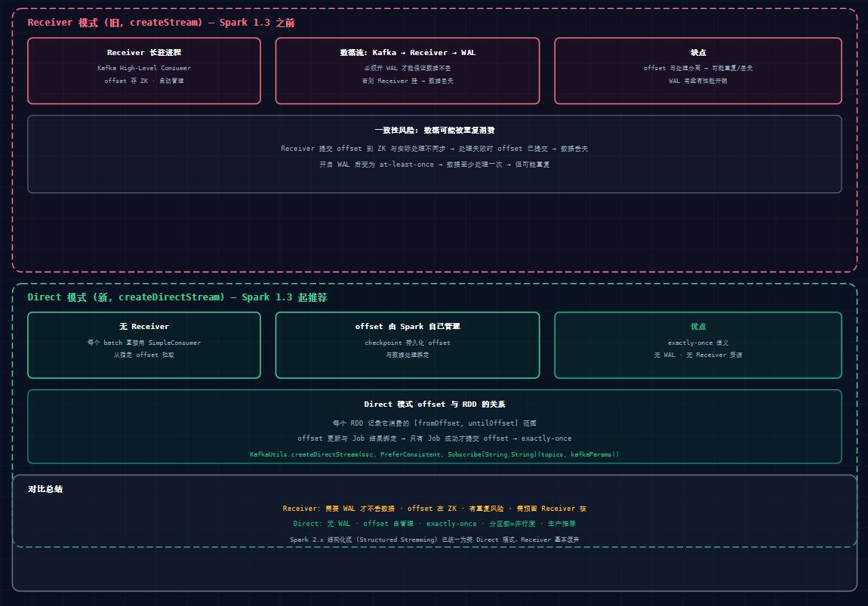Viewport: 868px width, 606px height.
Task: Select the '一致性风险' consistency-risk heading
Action: point(435,130)
